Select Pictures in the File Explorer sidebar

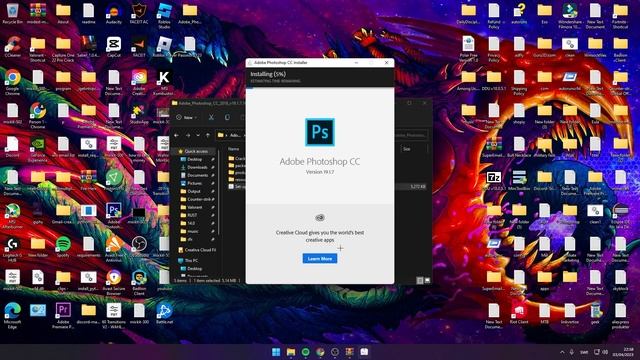point(194,183)
